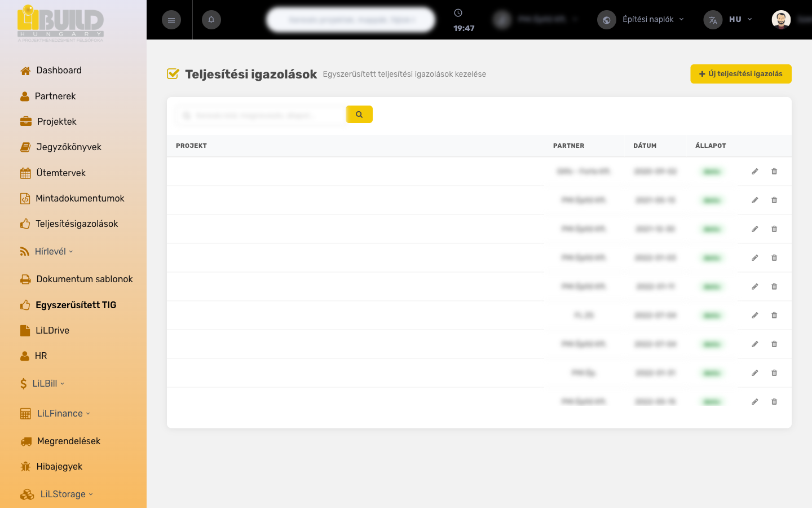
Task: Open Ütemtervek calendar item
Action: coord(53,173)
